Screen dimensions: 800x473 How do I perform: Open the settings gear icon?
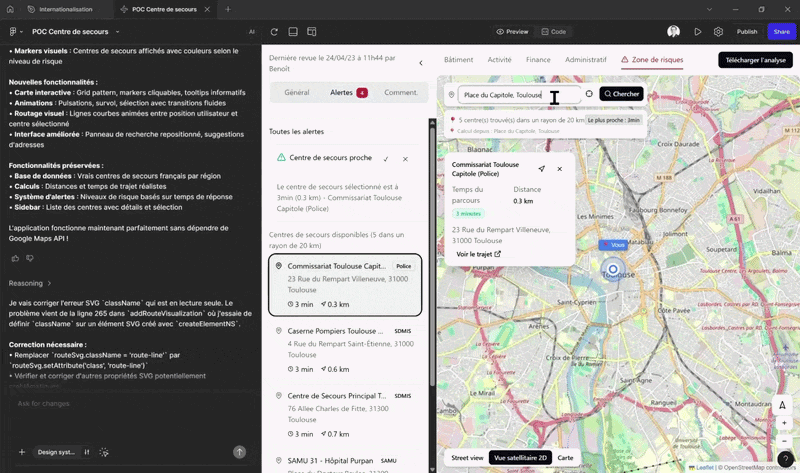718,32
